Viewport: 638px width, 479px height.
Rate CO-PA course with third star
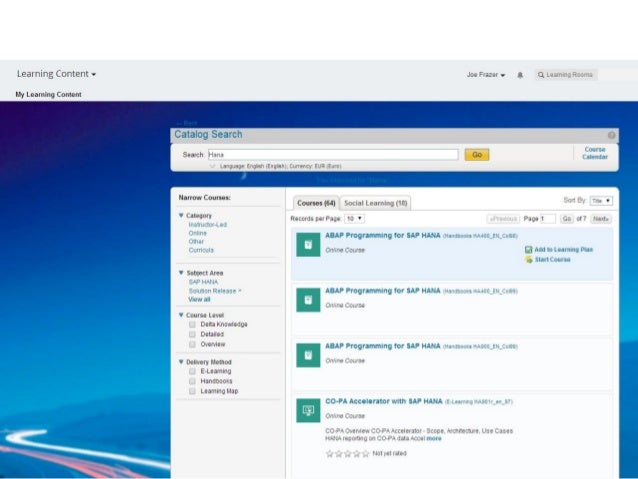coord(347,454)
